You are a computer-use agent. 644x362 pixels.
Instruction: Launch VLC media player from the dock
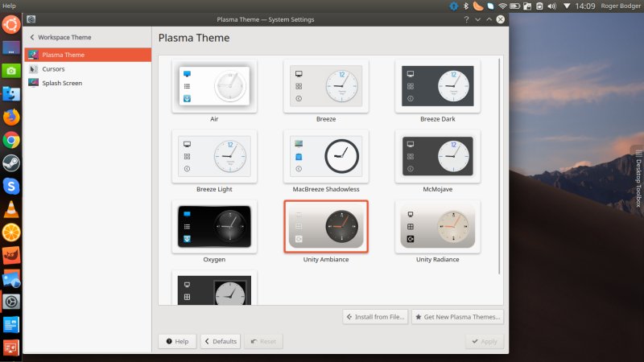click(x=11, y=210)
